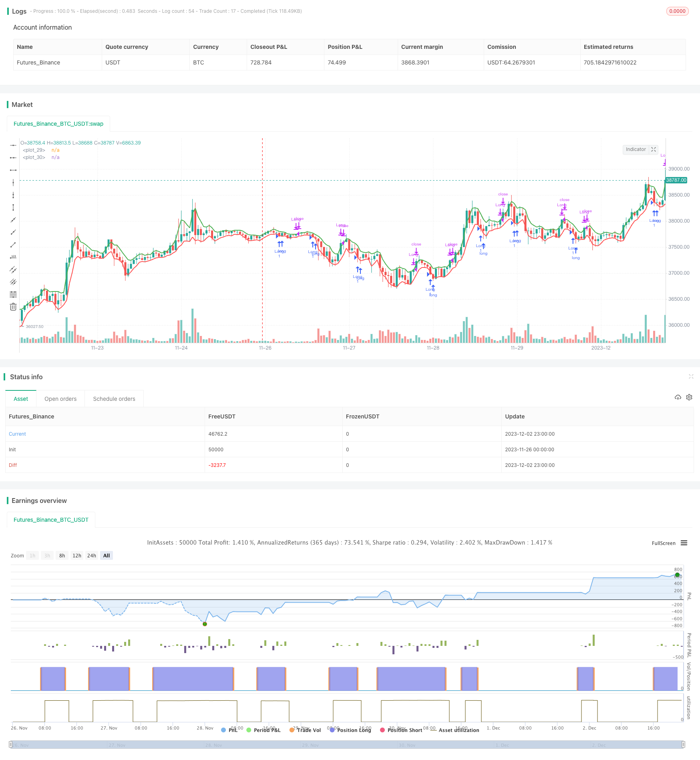Select the Futures_Binance_BTC_USDT earnings tab
The width and height of the screenshot is (700, 760).
51,520
